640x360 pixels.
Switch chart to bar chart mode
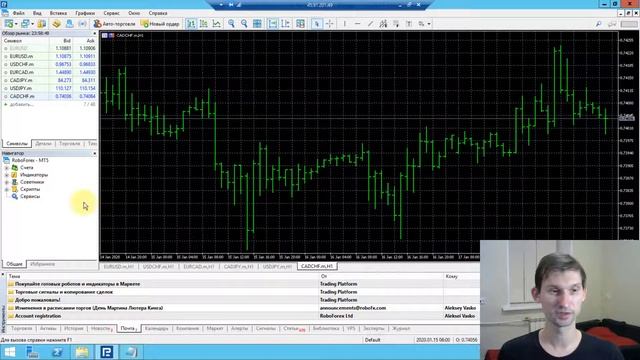[191, 24]
